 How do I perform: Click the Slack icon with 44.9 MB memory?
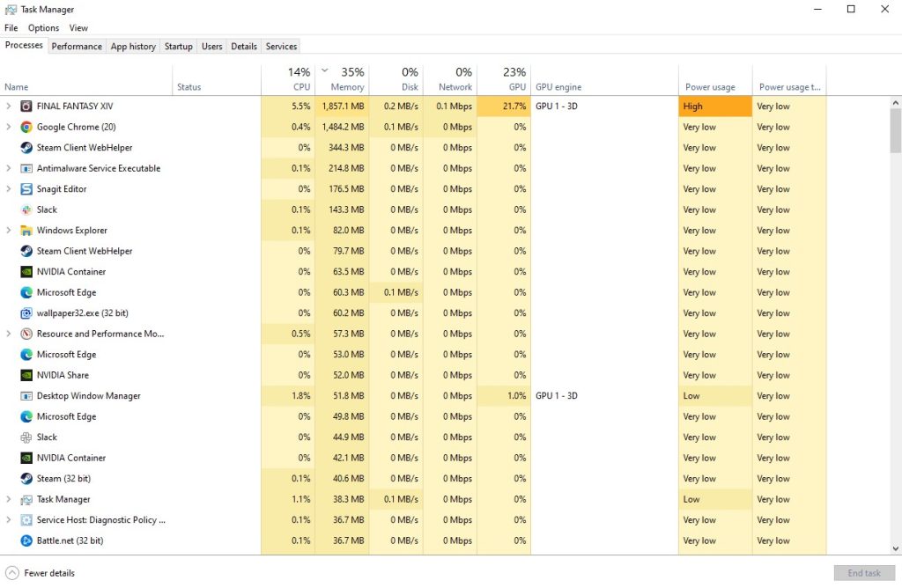tap(26, 437)
